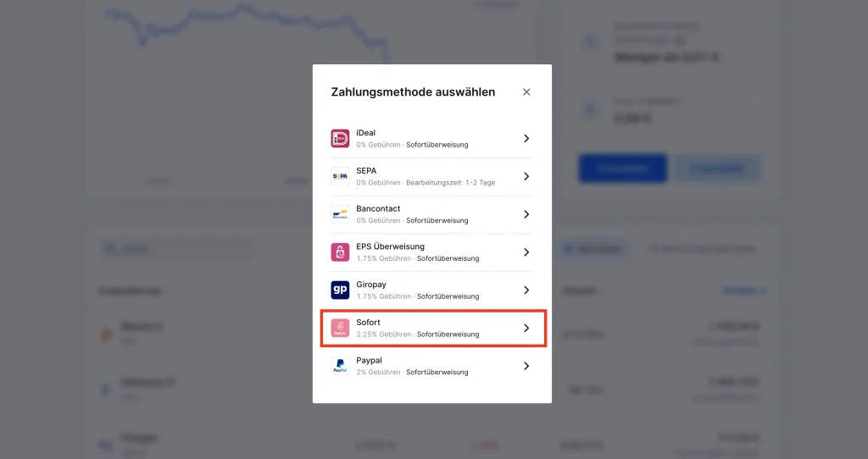This screenshot has height=459, width=868.
Task: Click the pink Sofort logo icon
Action: [x=340, y=328]
